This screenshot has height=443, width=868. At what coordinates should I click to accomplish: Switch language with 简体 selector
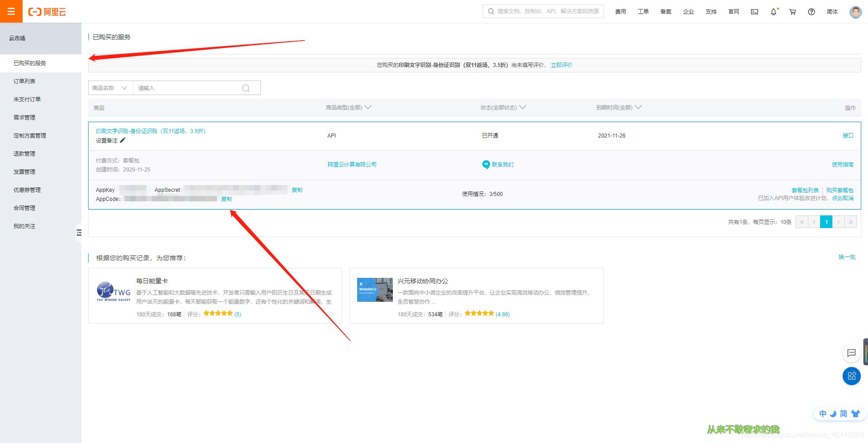832,12
